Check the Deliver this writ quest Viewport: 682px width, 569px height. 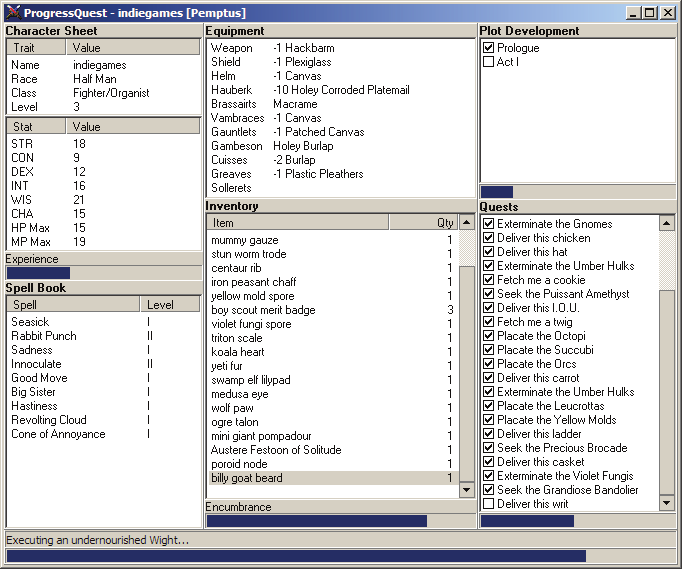pos(488,504)
